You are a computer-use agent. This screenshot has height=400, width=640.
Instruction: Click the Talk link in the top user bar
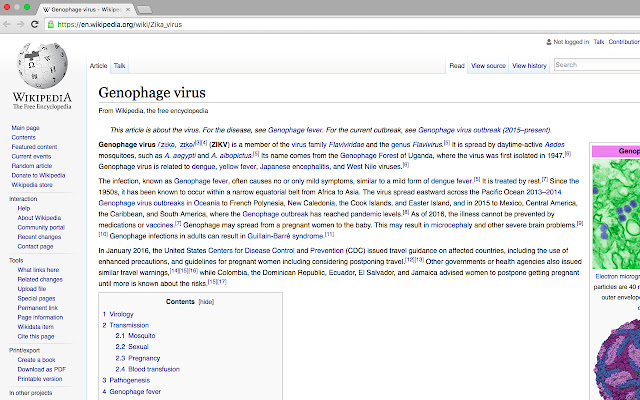[x=598, y=42]
